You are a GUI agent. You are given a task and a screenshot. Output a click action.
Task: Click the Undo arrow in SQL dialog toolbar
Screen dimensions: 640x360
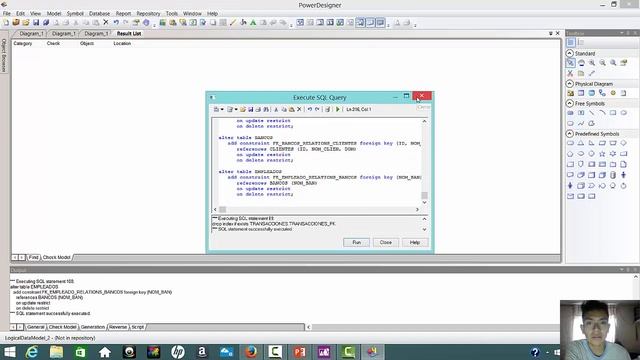(x=310, y=109)
